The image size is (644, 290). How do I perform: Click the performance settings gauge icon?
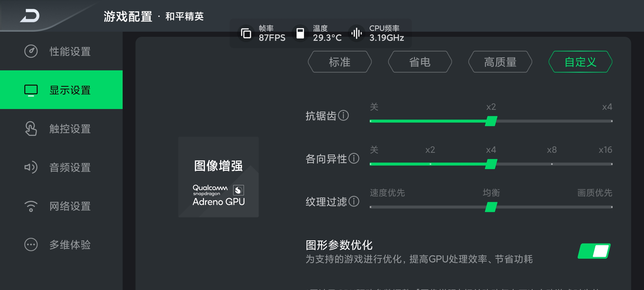31,51
